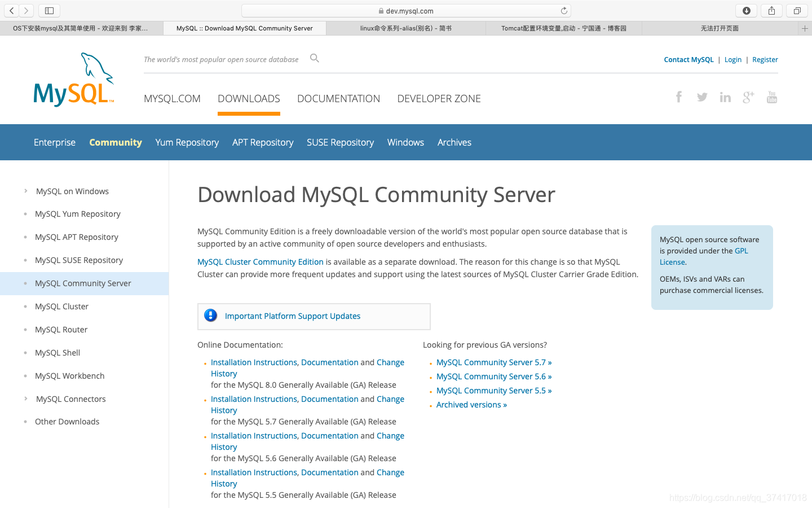Open MySQL Cluster Community Edition link
Viewport: 812px width, 508px height.
point(261,262)
